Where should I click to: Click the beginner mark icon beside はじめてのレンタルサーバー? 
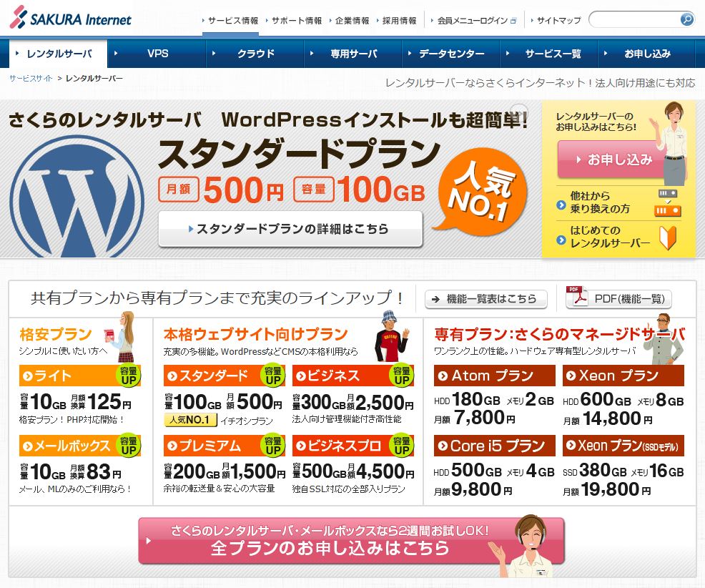(x=668, y=238)
